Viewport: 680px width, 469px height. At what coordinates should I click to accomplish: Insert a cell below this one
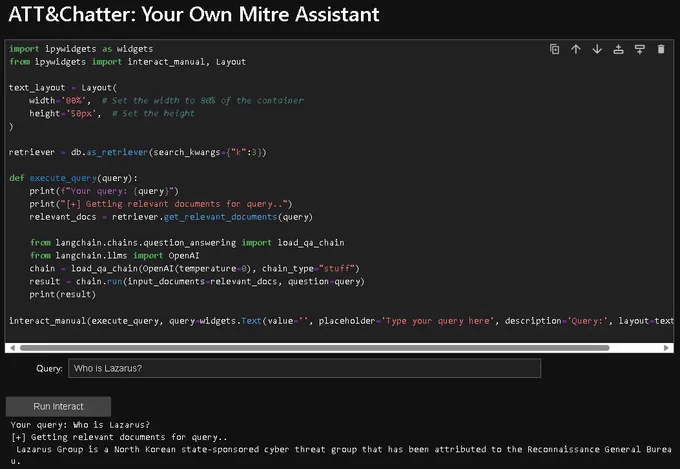coord(640,49)
